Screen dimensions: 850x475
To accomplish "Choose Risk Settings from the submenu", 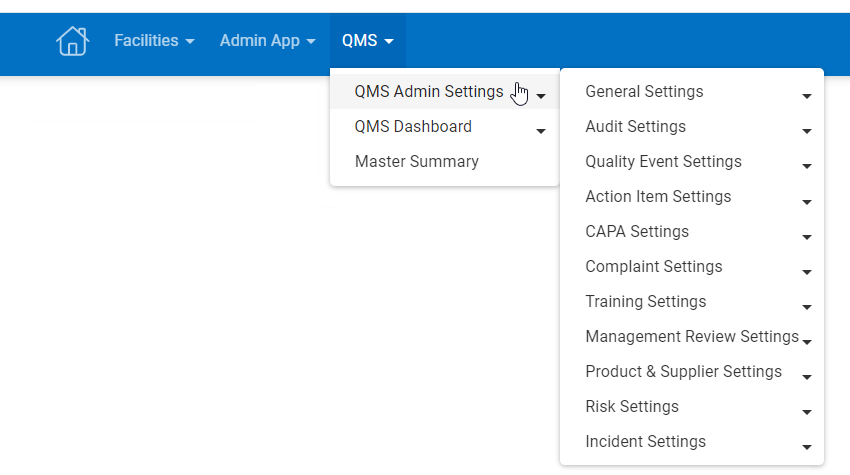I will (x=632, y=407).
